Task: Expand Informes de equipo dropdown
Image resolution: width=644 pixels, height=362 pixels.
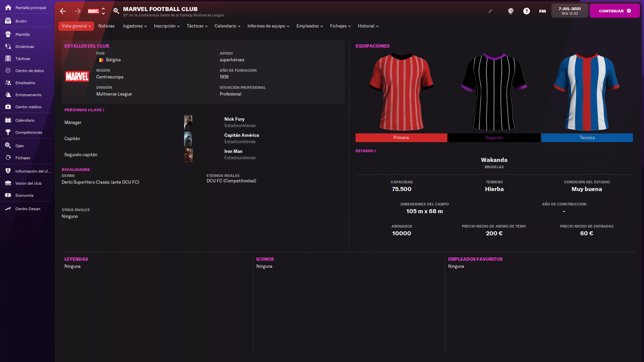Action: [268, 26]
